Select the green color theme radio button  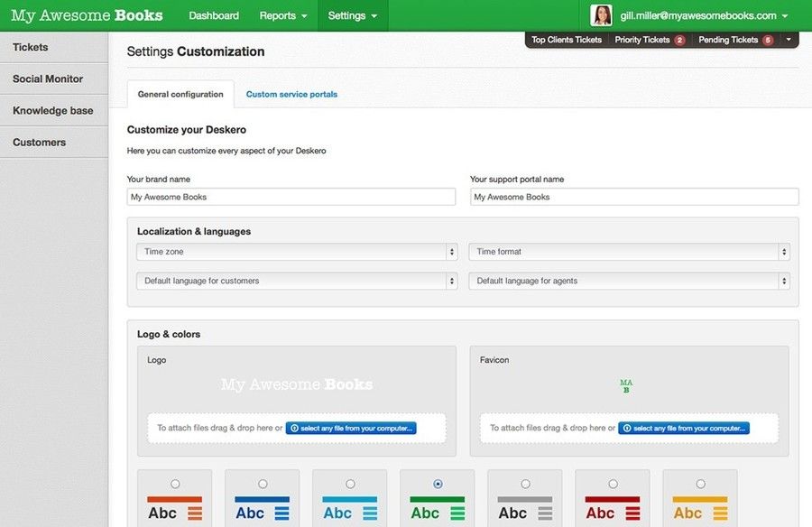click(x=438, y=484)
